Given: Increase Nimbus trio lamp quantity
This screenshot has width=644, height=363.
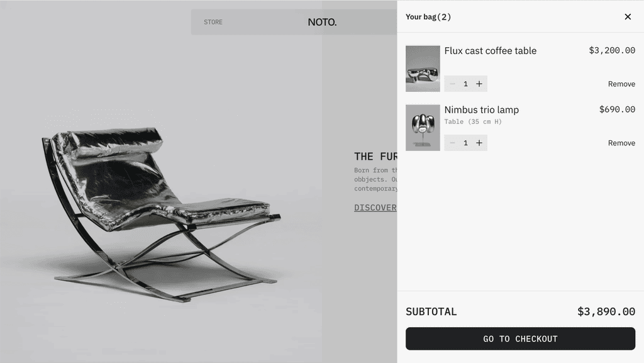Looking at the screenshot, I should pyautogui.click(x=479, y=143).
